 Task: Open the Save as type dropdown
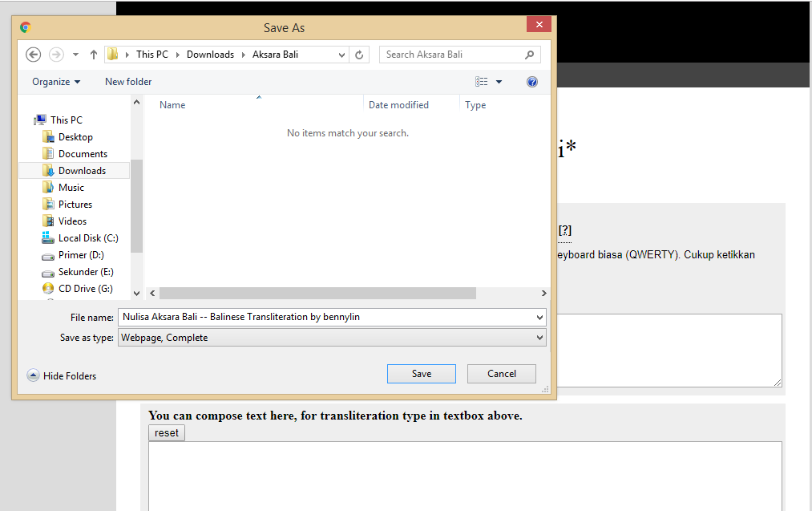[332, 338]
